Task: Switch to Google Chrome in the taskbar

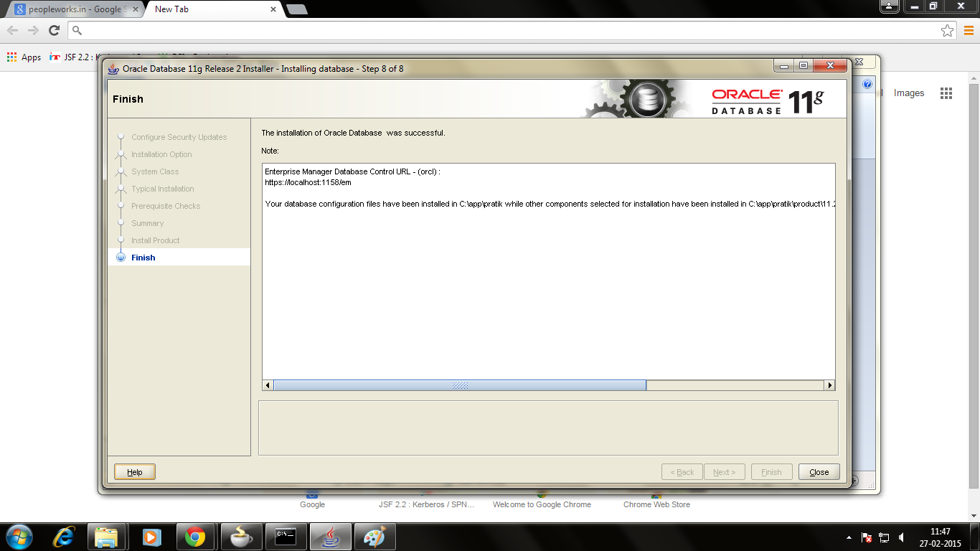Action: [x=195, y=537]
